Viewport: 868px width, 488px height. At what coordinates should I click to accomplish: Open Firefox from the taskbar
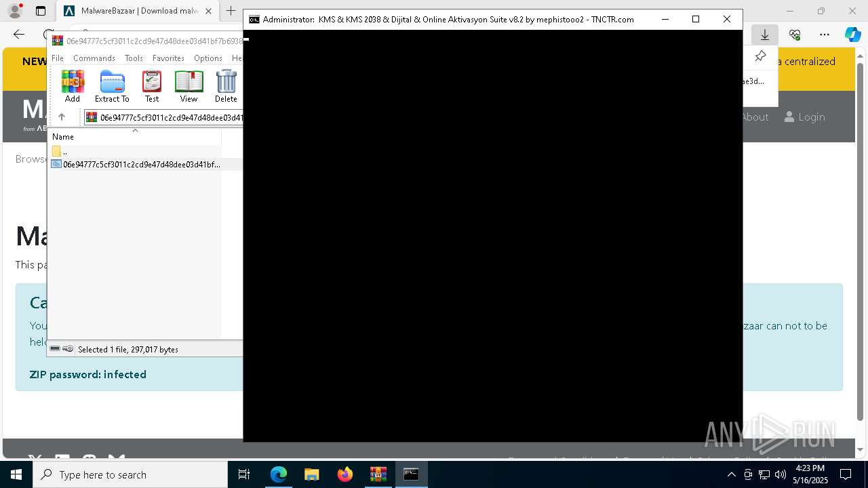[x=345, y=474]
